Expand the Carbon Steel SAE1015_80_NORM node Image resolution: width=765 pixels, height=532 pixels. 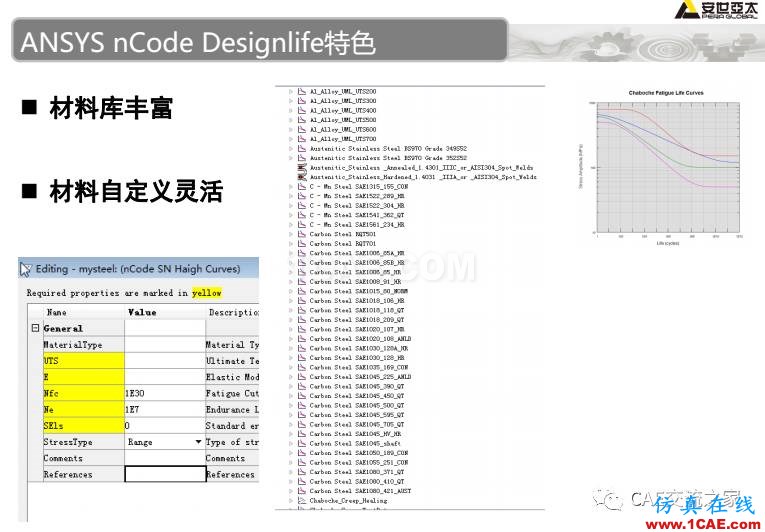coord(291,291)
